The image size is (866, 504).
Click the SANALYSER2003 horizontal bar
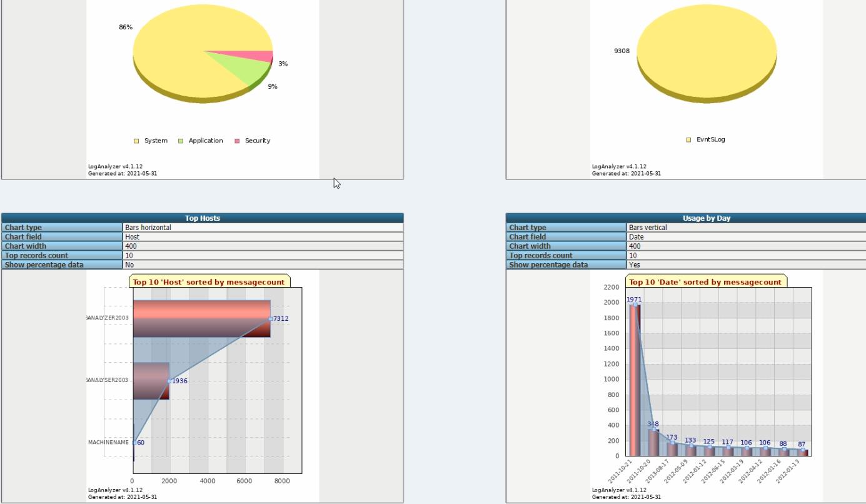[x=151, y=381]
